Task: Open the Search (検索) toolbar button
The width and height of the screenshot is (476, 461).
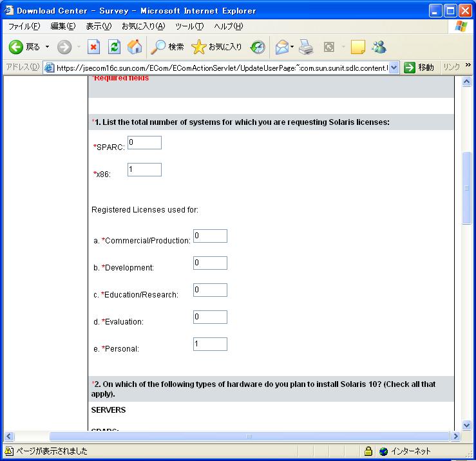Action: pos(167,47)
